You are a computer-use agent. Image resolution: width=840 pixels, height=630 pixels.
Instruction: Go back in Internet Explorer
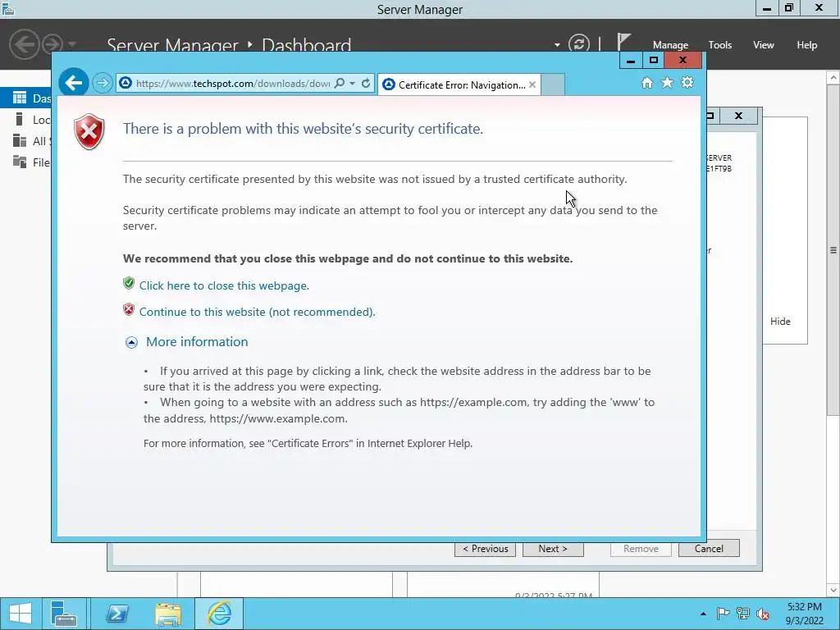(x=73, y=83)
